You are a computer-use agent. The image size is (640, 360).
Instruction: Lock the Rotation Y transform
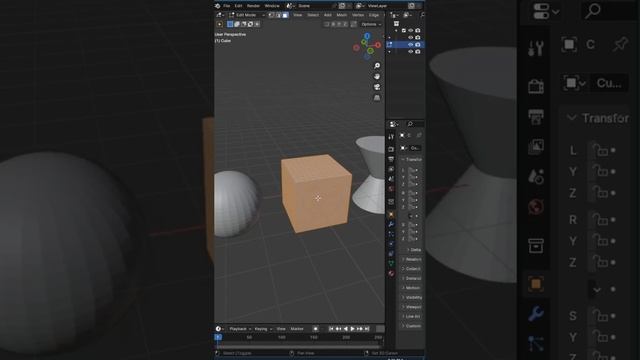(411, 200)
